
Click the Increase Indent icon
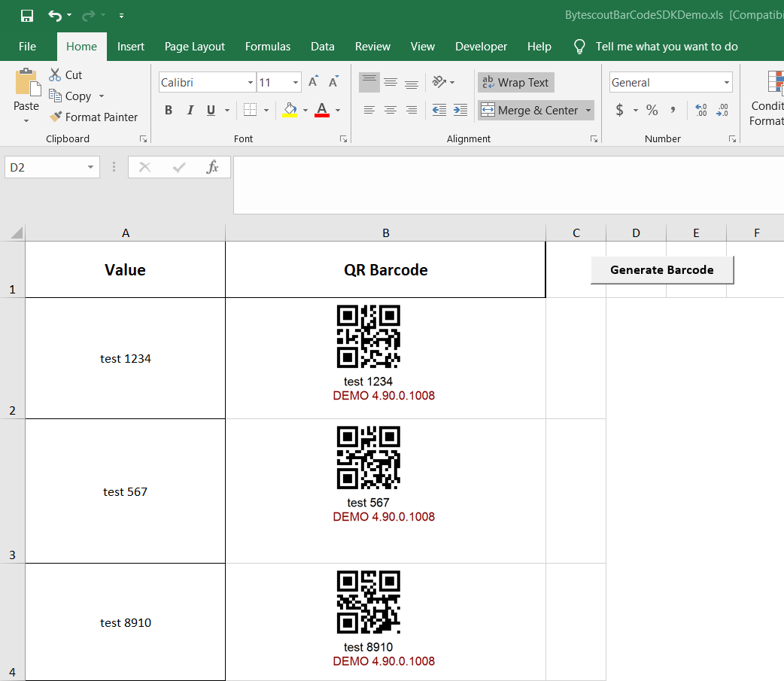[460, 111]
